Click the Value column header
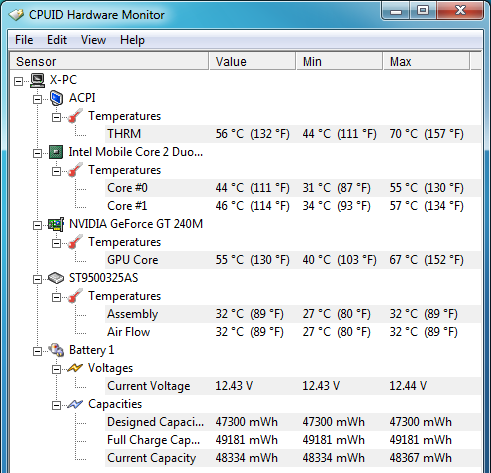Image resolution: width=491 pixels, height=473 pixels. click(x=252, y=61)
